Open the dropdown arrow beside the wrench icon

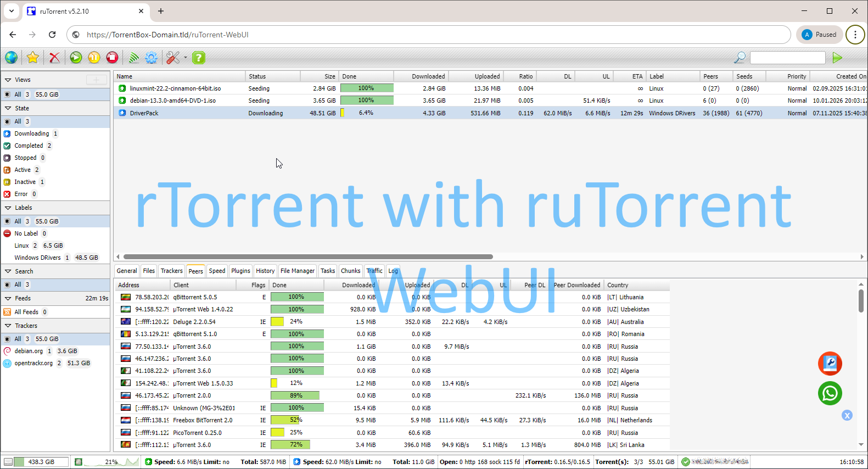pyautogui.click(x=186, y=58)
